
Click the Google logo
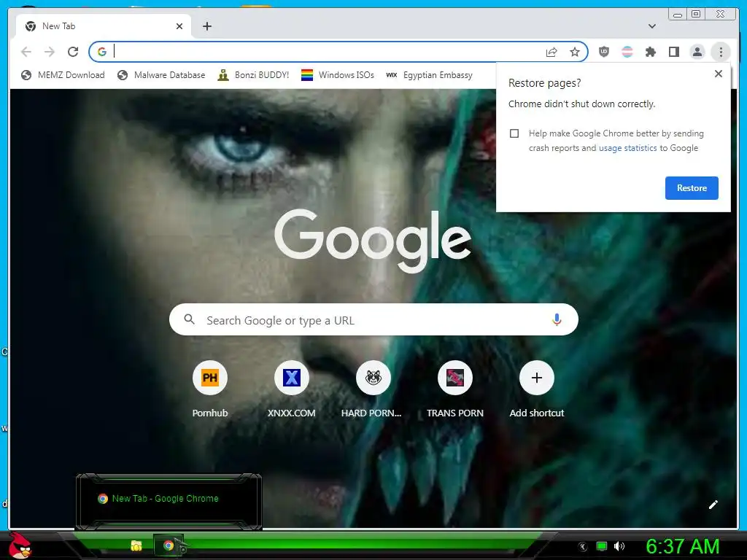point(373,241)
